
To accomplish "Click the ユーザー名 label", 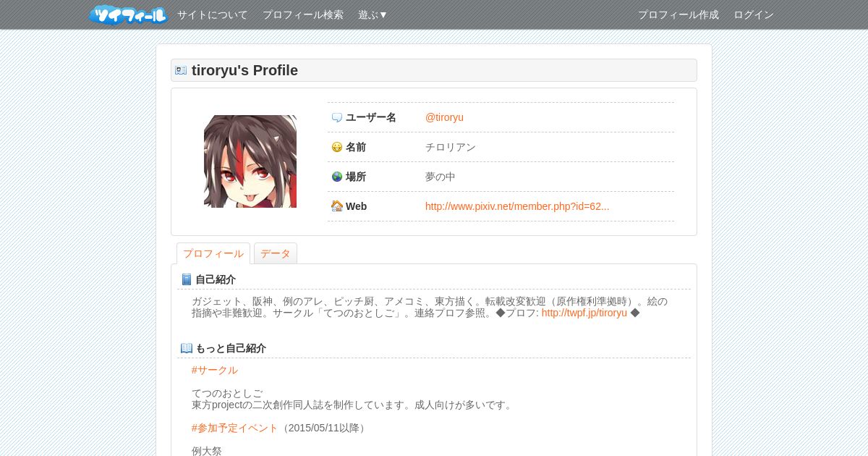I will coord(371,117).
